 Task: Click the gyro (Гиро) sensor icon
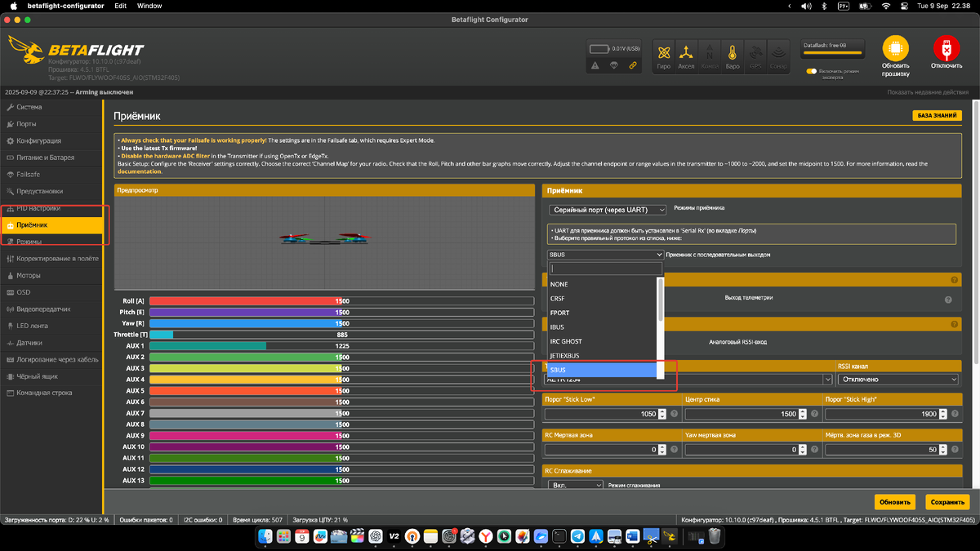(664, 55)
